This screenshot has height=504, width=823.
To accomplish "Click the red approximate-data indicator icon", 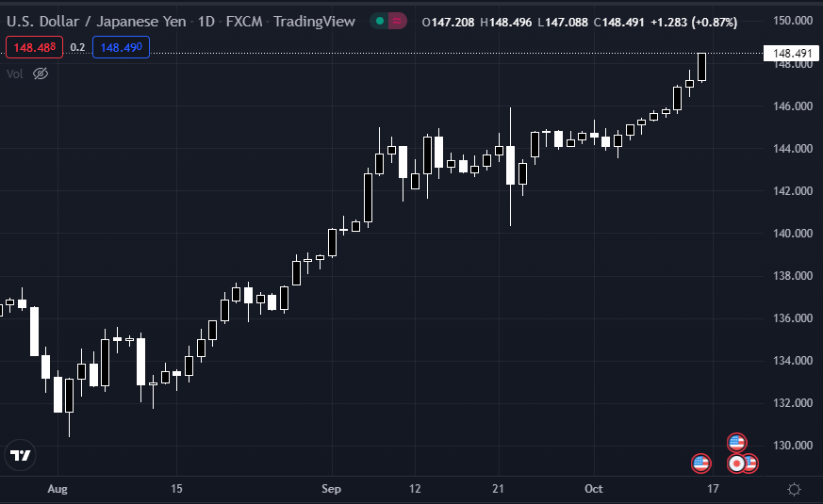I will coord(397,22).
